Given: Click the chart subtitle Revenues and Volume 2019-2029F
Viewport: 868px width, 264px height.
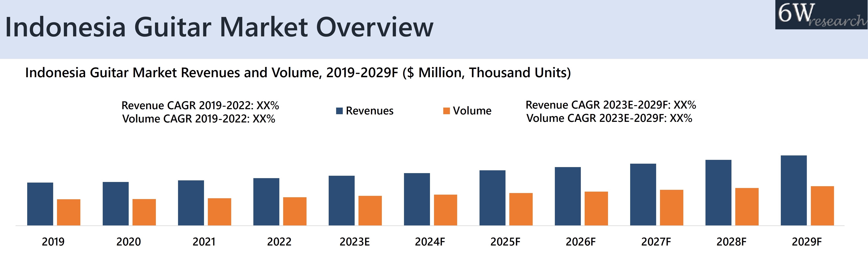Looking at the screenshot, I should tap(298, 73).
